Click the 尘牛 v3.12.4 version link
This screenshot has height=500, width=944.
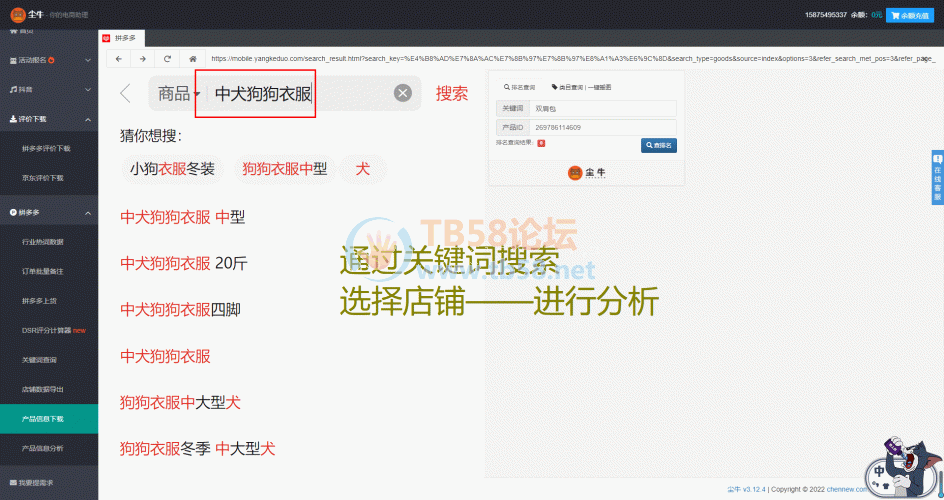(x=746, y=489)
